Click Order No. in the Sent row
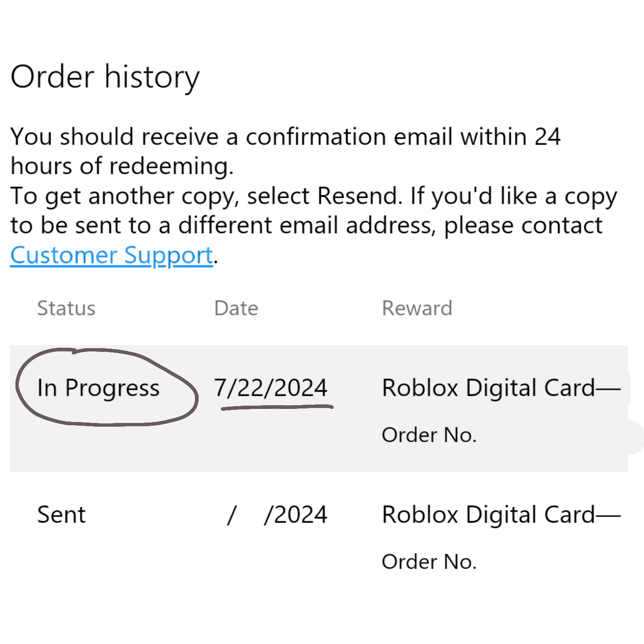Viewport: 644px width, 644px height. [429, 562]
